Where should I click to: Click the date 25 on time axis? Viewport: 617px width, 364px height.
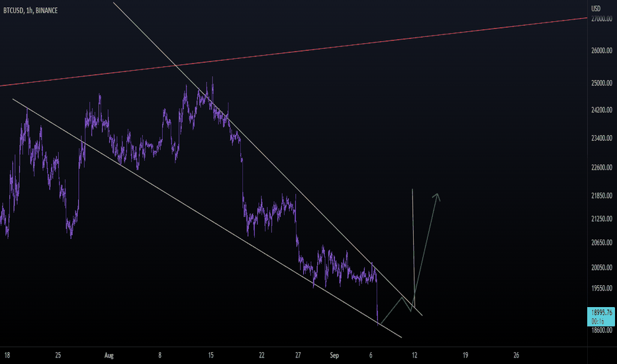coord(58,355)
